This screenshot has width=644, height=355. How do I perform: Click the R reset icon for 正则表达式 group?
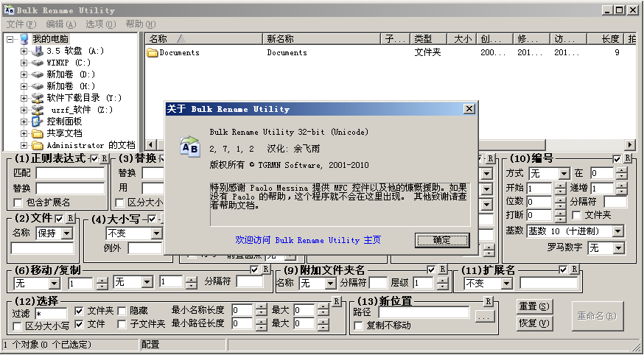pos(105,158)
